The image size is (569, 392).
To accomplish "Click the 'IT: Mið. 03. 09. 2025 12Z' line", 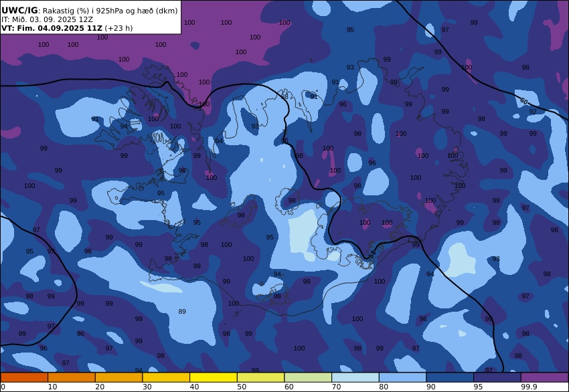I will 47,19.
